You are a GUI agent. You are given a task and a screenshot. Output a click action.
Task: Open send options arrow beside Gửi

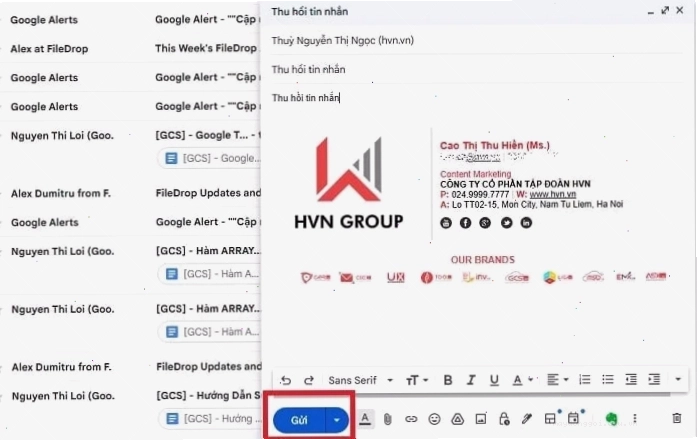coord(337,420)
